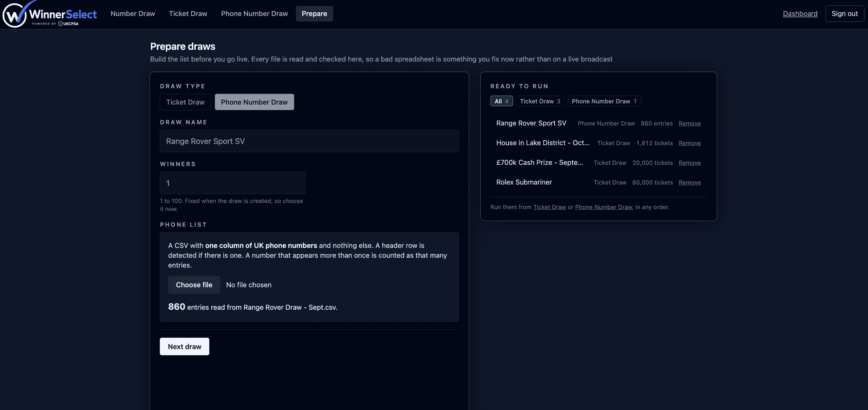Click the Sign out button
Image resolution: width=868 pixels, height=410 pixels.
coord(844,14)
